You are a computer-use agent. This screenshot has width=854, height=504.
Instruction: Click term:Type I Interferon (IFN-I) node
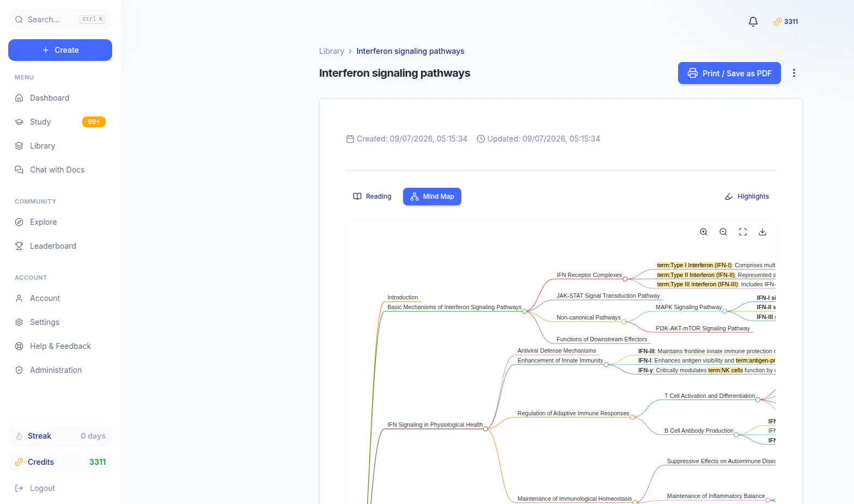coord(694,265)
